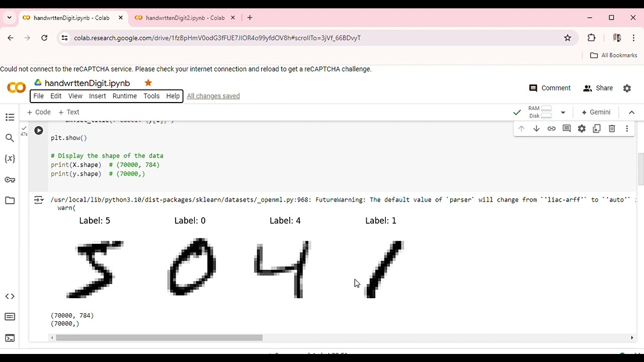Open a new browser tab
The width and height of the screenshot is (644, 362).
click(250, 18)
